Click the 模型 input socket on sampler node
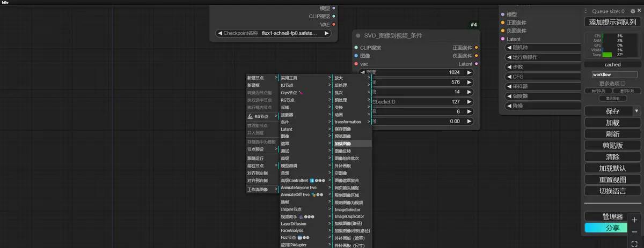Viewport: 644px width, 248px height. click(x=503, y=14)
